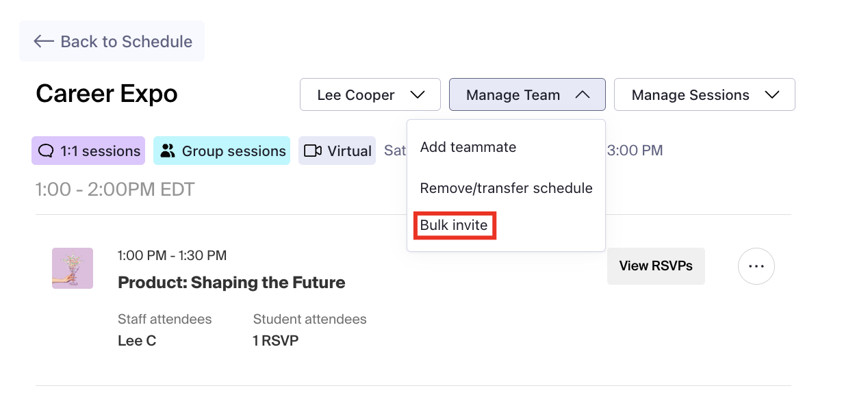The image size is (868, 412).
Task: Close the Manage Team dropdown
Action: (526, 94)
